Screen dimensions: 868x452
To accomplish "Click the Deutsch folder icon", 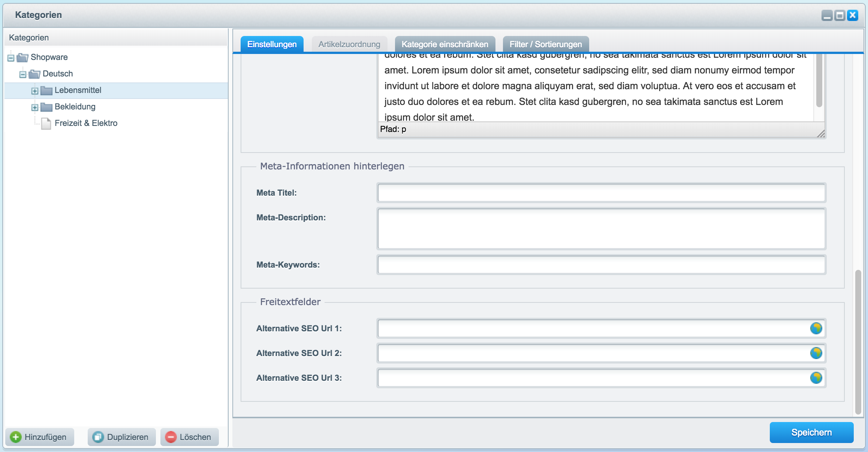I will pos(34,74).
